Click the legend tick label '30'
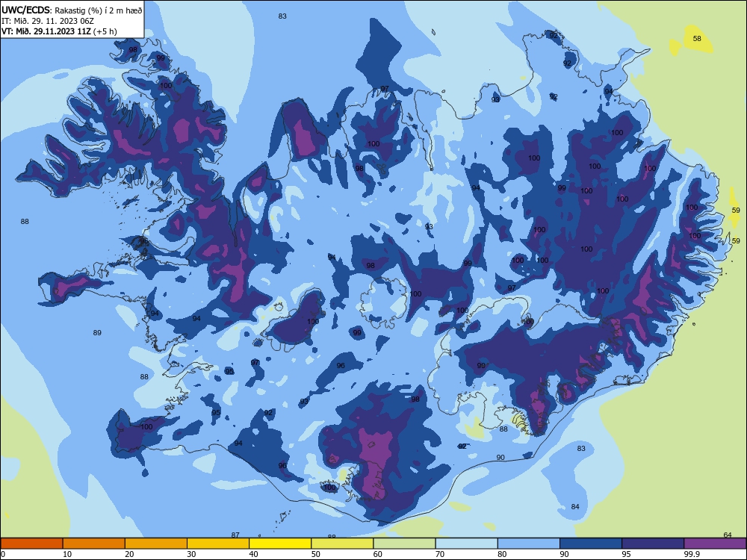This screenshot has height=560, width=747. click(x=191, y=554)
